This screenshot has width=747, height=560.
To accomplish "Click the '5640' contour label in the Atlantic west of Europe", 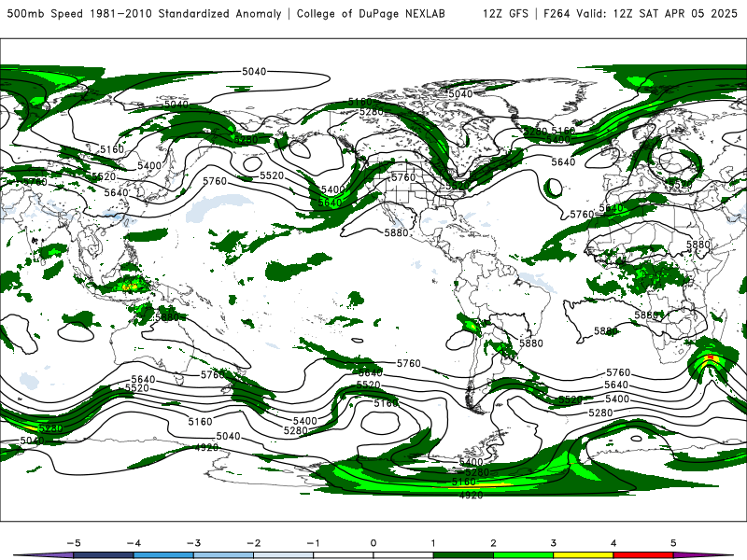I will coord(563,162).
